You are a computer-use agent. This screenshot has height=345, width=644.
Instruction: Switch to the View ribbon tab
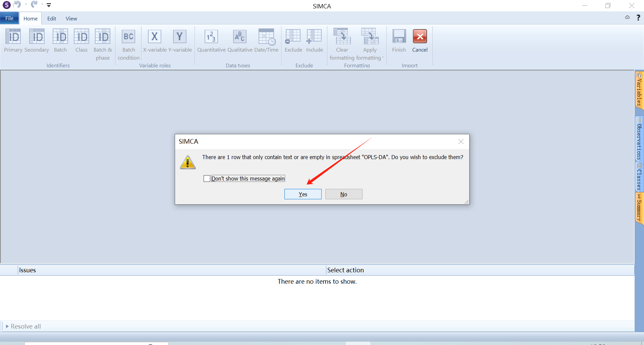[x=71, y=18]
